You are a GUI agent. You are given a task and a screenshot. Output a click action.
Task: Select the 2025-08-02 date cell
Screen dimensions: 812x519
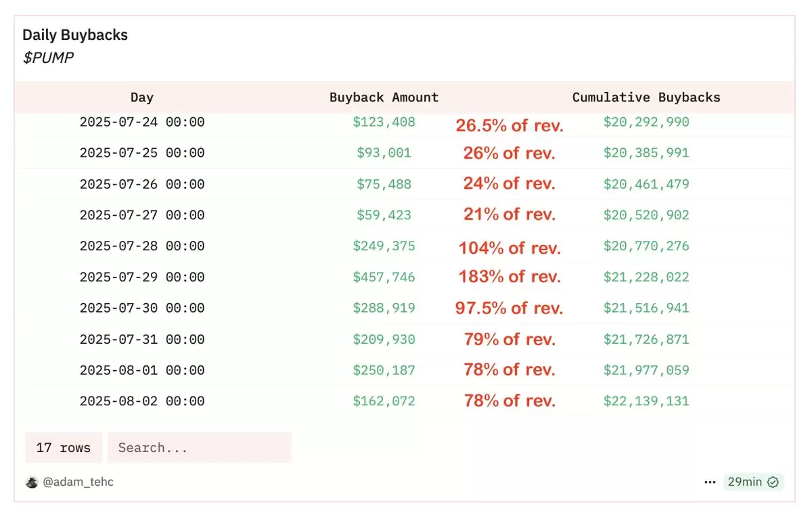pyautogui.click(x=142, y=401)
